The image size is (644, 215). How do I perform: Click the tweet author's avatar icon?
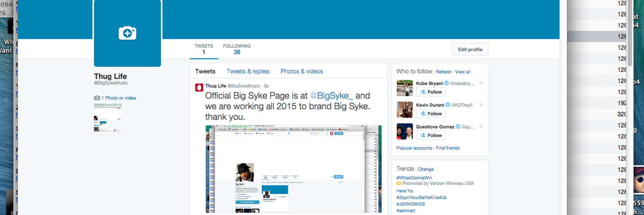(x=199, y=87)
